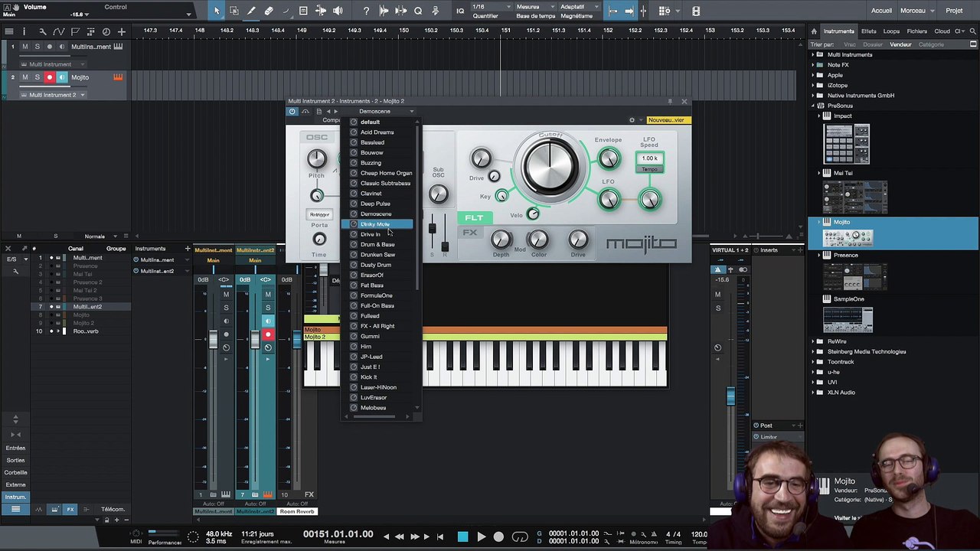980x551 pixels.
Task: Open the Multi Instrument 2 track dropdown
Action: [82, 95]
